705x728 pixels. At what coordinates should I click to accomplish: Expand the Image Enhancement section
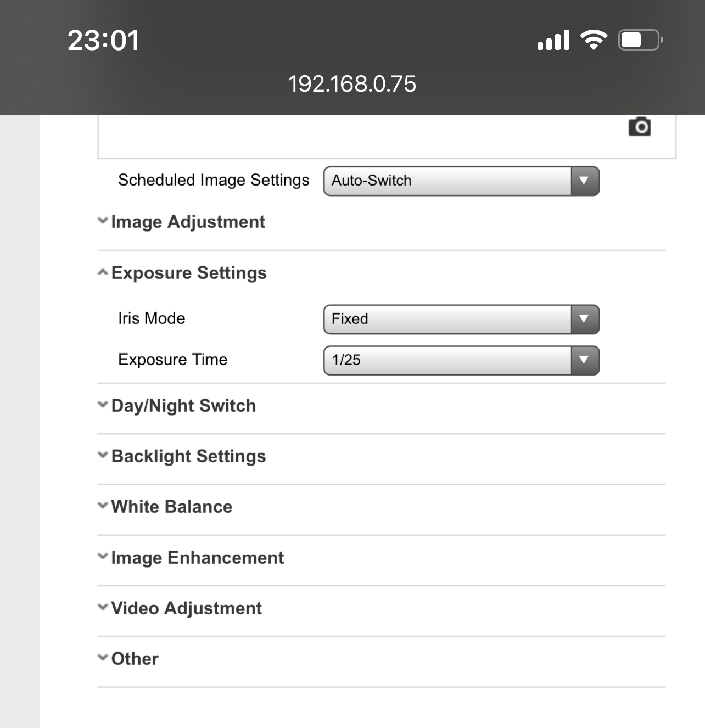click(197, 558)
